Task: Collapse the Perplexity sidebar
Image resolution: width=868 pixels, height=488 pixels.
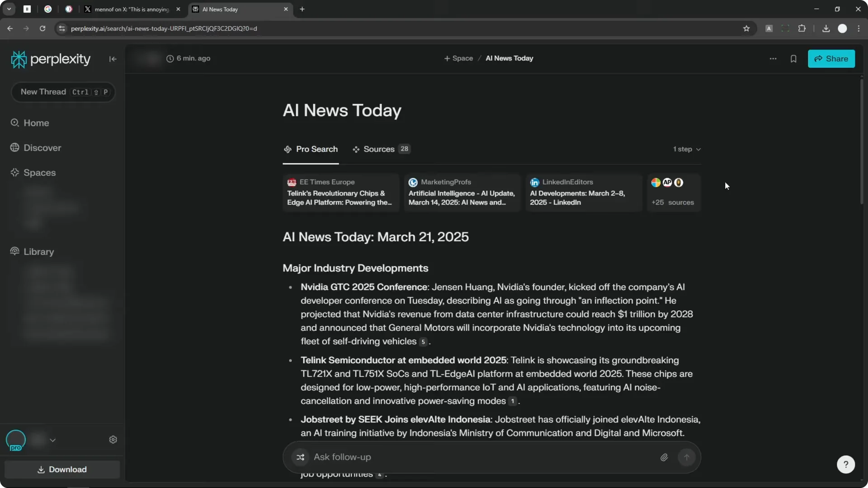Action: [113, 59]
